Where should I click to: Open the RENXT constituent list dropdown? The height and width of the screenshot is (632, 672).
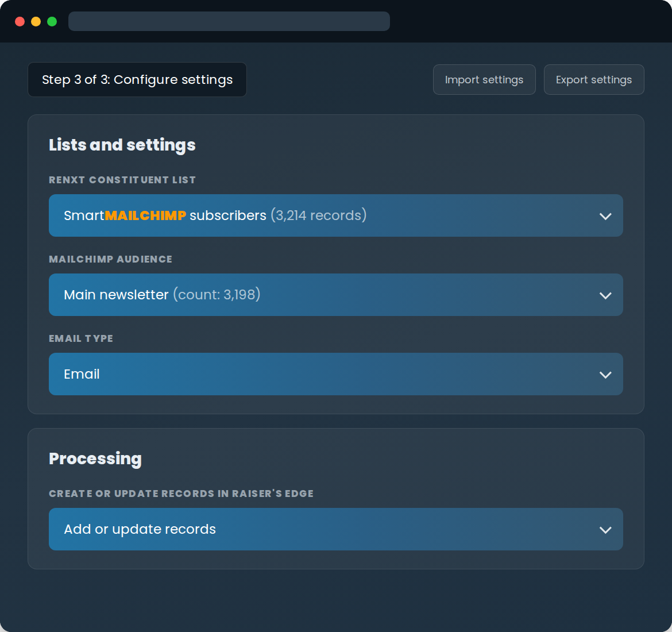335,215
